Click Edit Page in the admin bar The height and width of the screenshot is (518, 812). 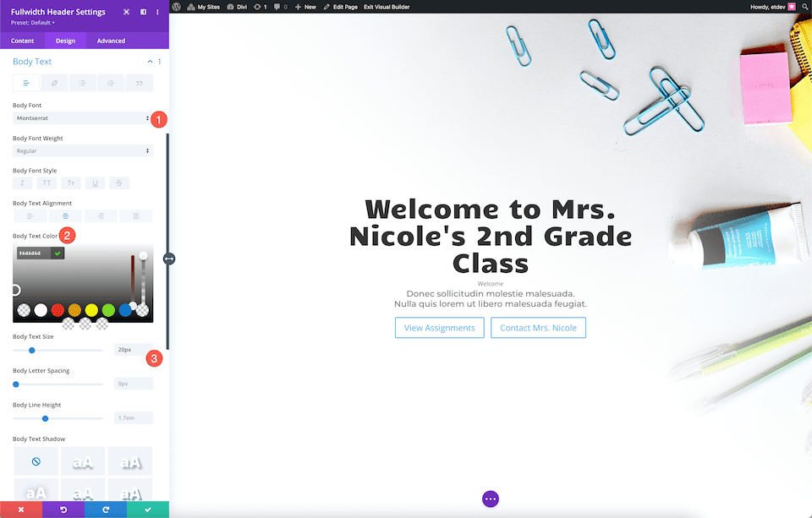pos(340,7)
